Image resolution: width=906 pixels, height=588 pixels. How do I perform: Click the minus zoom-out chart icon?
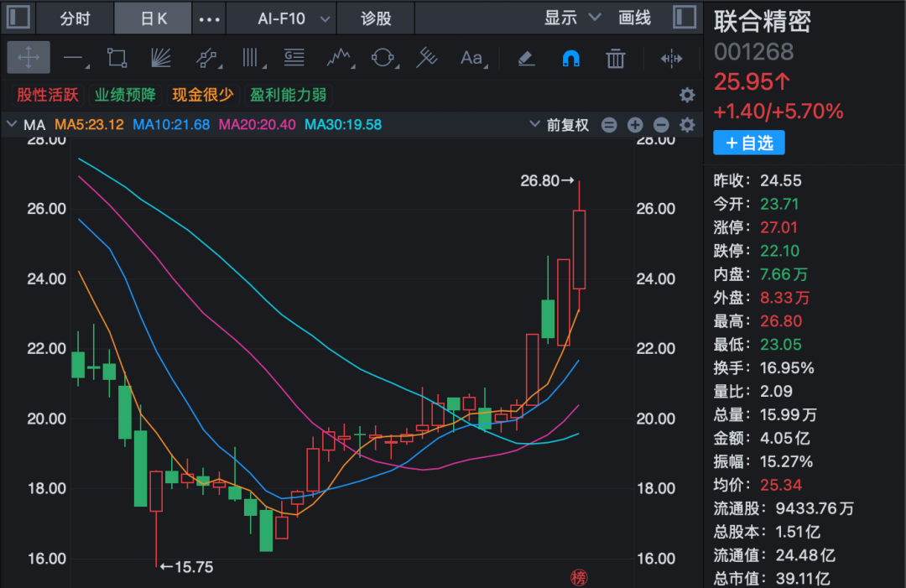tap(661, 125)
